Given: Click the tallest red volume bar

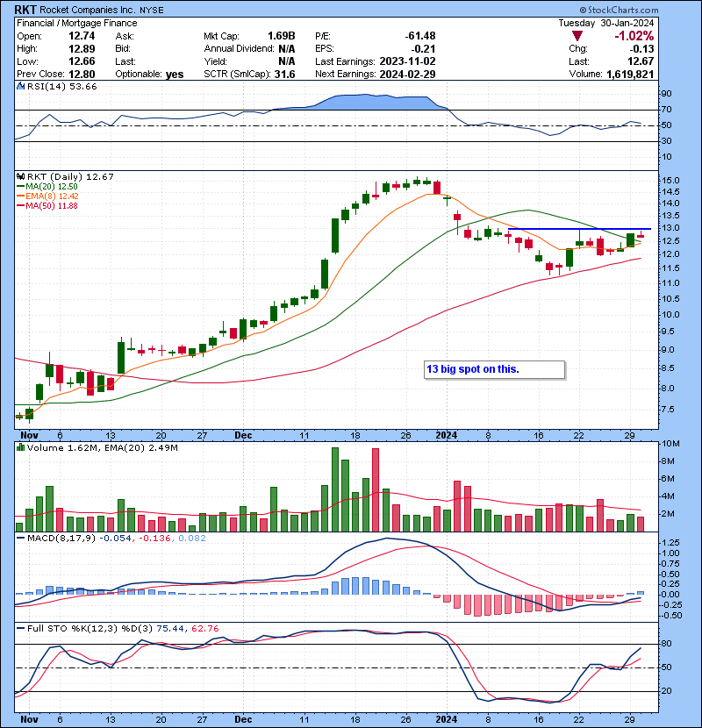Looking at the screenshot, I should 376,489.
